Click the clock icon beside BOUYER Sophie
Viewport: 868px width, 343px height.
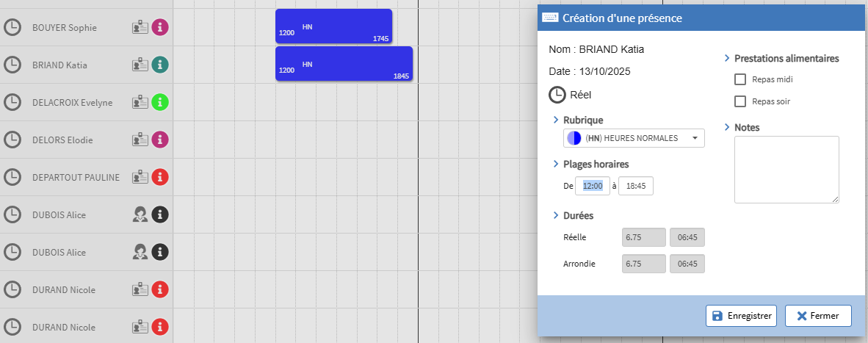click(x=12, y=28)
